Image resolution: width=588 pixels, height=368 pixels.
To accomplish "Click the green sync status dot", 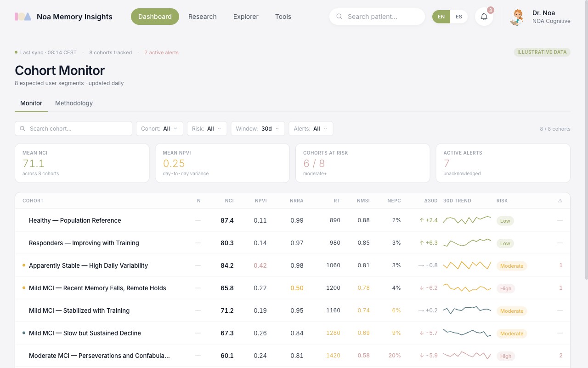I will tap(16, 52).
